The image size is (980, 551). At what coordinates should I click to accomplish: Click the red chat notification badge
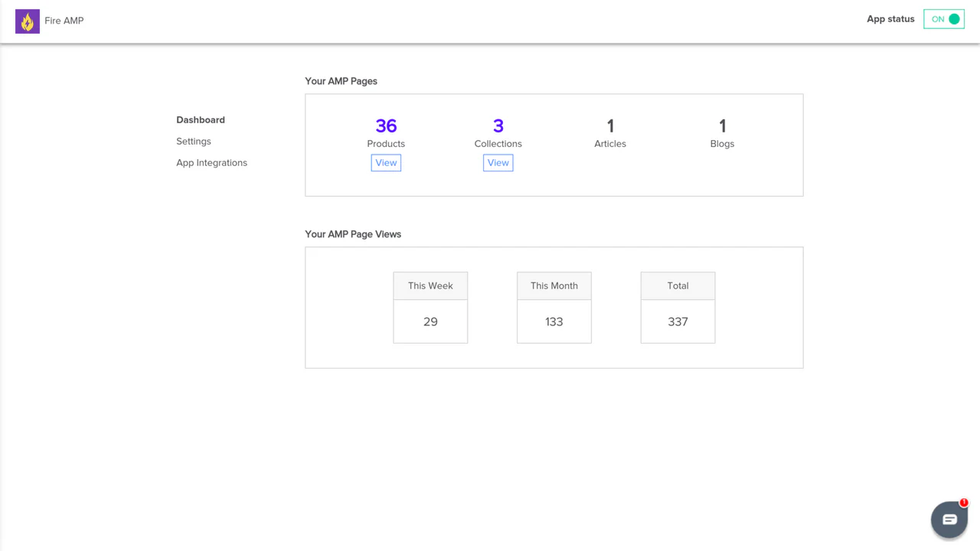964,503
